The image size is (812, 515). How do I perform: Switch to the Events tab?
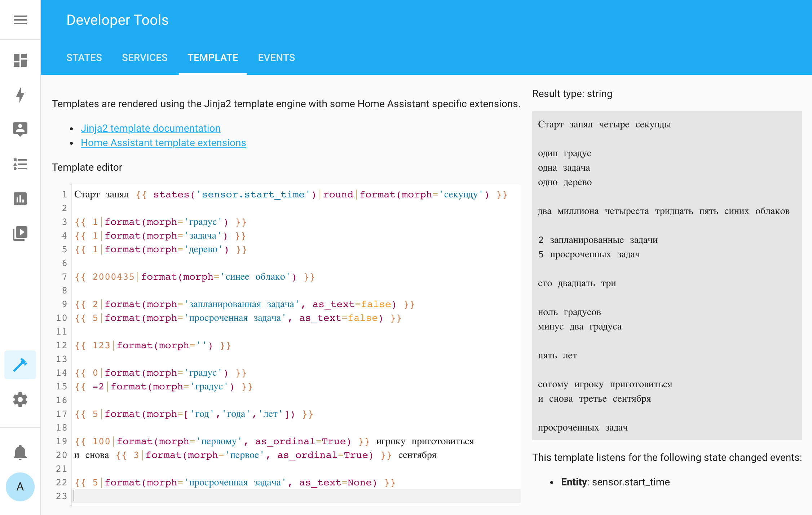click(x=277, y=58)
